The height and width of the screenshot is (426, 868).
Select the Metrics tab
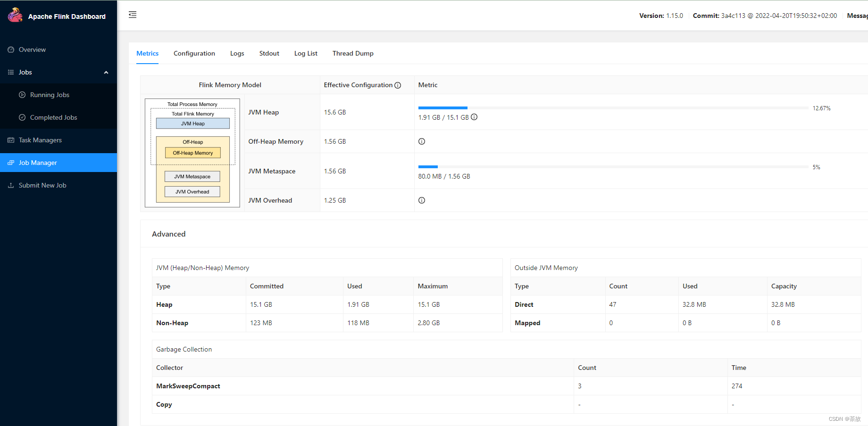coord(147,53)
